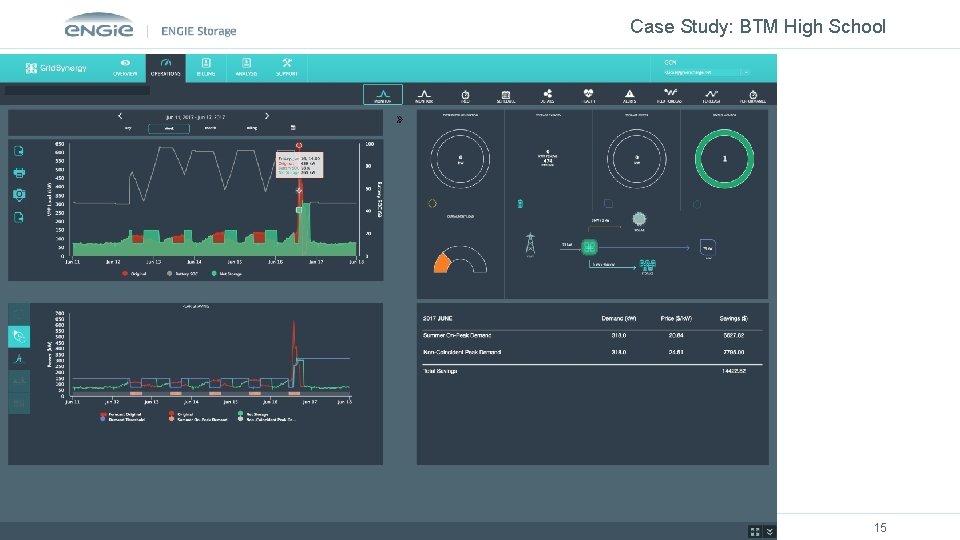960x540 pixels.
Task: Toggle the Net Storage legend item
Action: coord(227,274)
